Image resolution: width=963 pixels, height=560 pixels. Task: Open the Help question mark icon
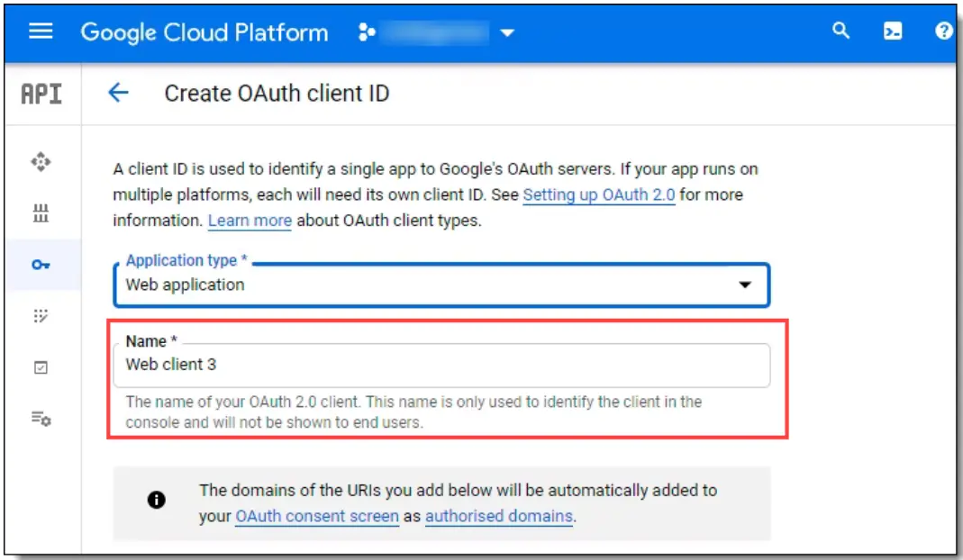[x=942, y=32]
